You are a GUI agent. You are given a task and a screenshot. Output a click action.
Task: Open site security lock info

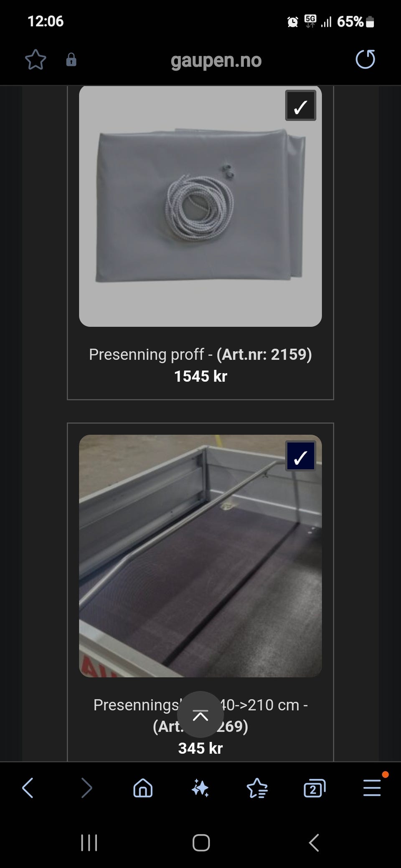[71, 60]
